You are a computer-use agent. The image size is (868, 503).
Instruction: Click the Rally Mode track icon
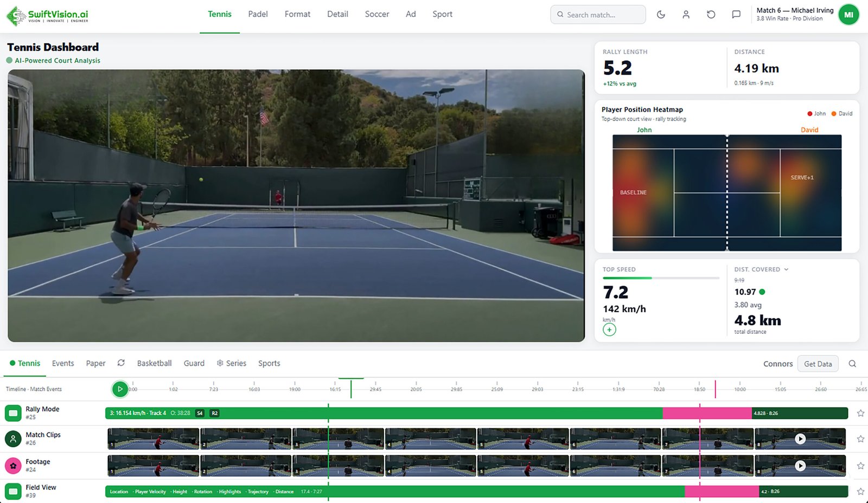(13, 413)
